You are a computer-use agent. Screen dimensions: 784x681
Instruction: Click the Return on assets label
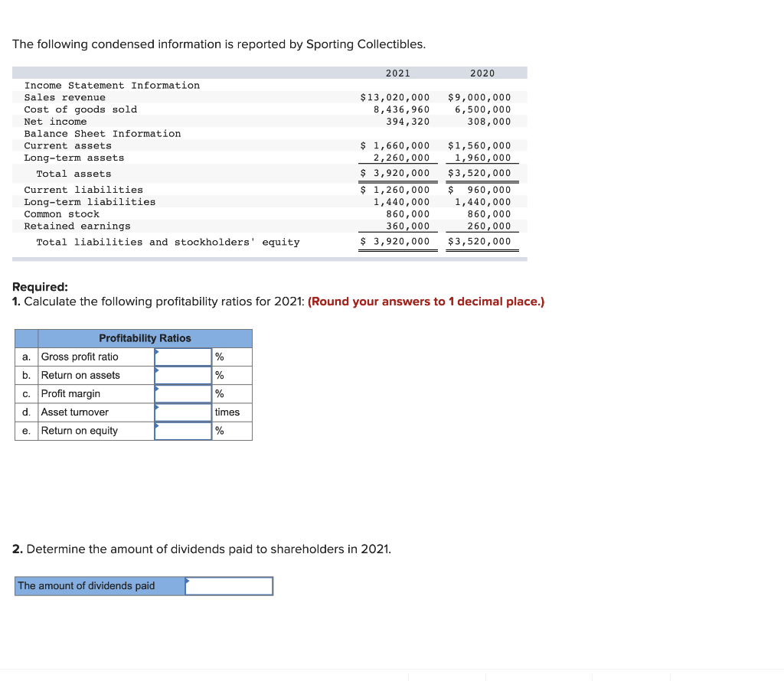tap(80, 375)
